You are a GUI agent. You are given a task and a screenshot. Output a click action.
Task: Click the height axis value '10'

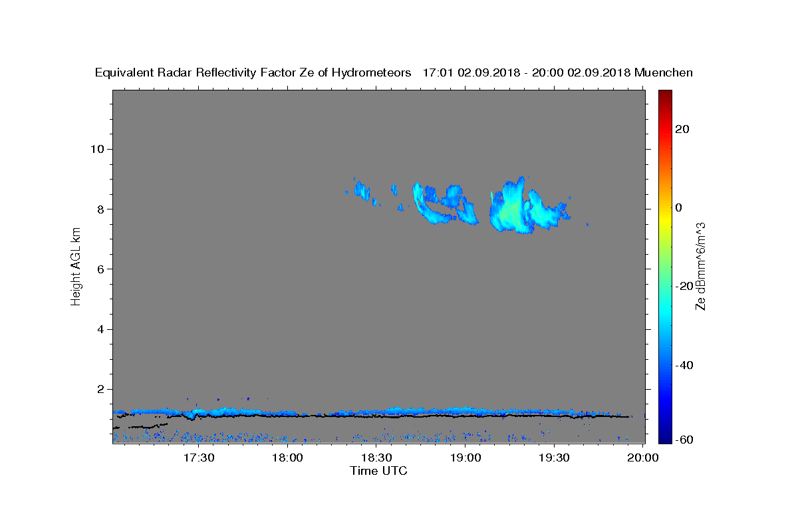point(99,148)
